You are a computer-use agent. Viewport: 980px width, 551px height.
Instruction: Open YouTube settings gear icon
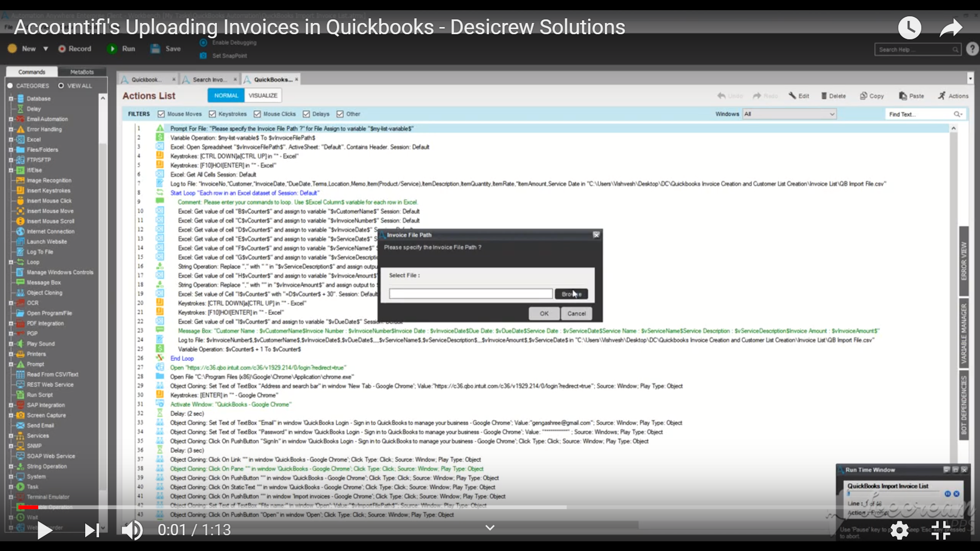point(899,530)
